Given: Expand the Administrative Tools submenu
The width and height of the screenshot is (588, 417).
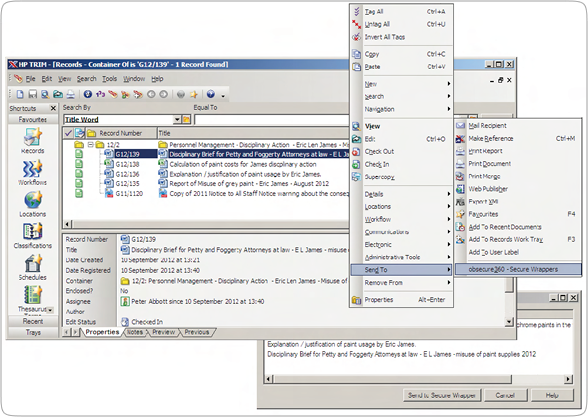Looking at the screenshot, I should [401, 257].
